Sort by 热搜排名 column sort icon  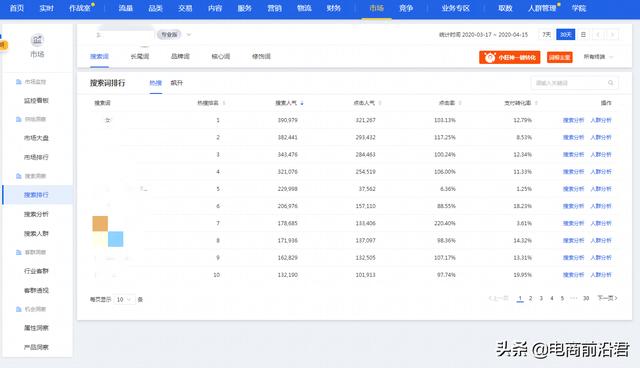[x=224, y=103]
